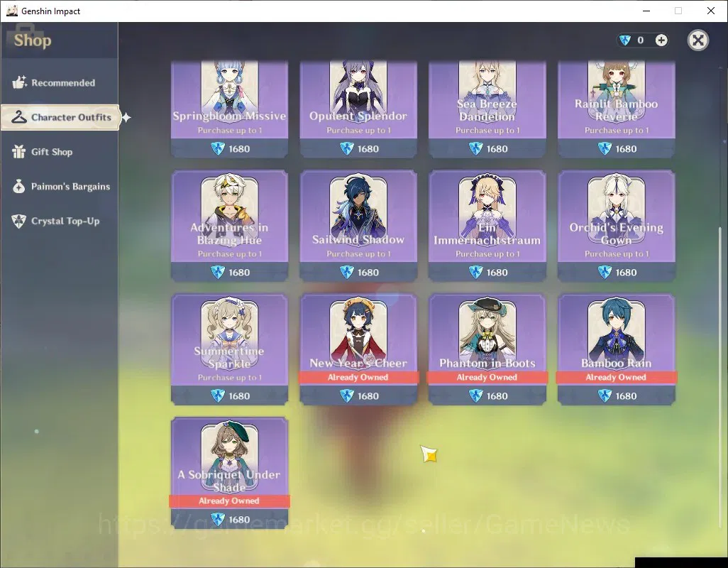Select the Adventures in Blazing Hue portrait
This screenshot has width=728, height=568.
[x=229, y=209]
